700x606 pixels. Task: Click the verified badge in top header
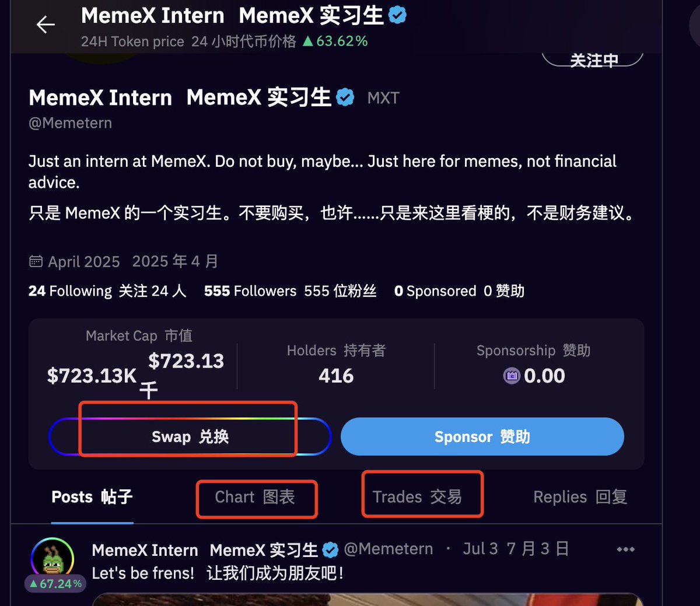(397, 15)
